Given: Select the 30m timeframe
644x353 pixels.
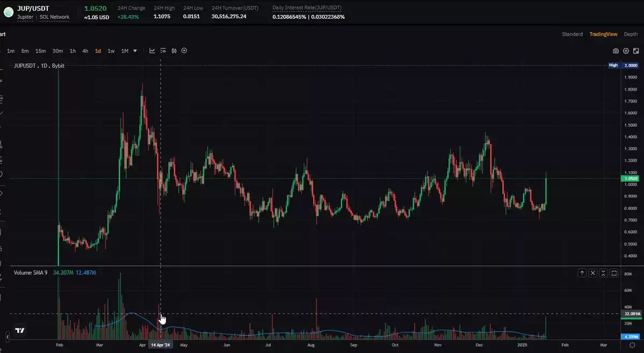Looking at the screenshot, I should pyautogui.click(x=57, y=51).
